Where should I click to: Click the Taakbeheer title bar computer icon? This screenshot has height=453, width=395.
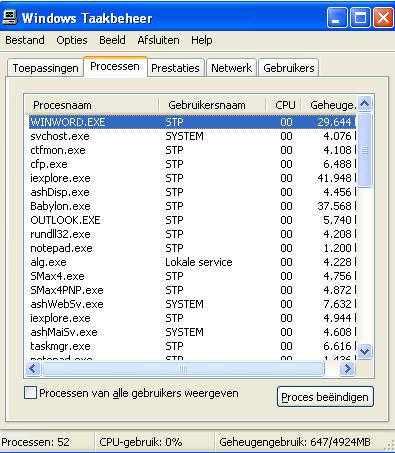[x=9, y=17]
